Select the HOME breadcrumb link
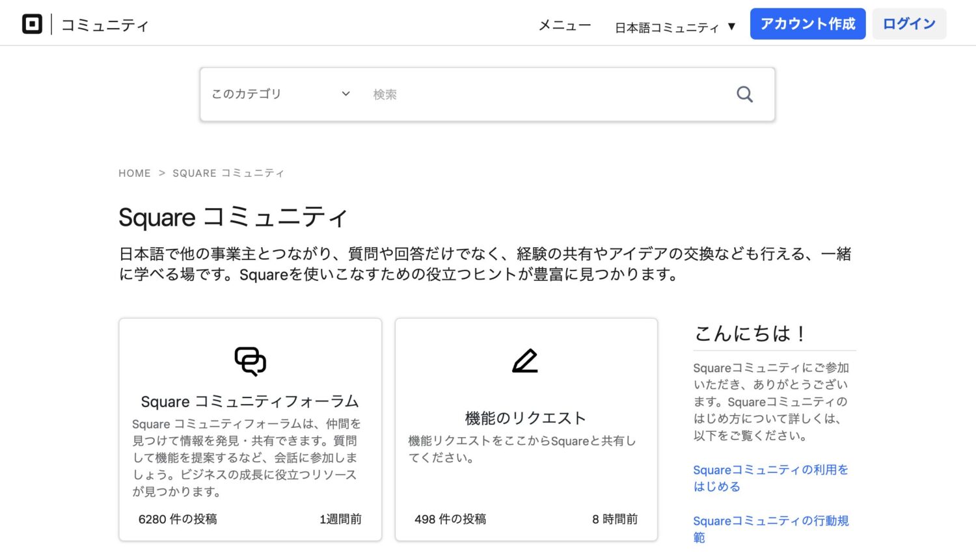The height and width of the screenshot is (560, 976). click(x=134, y=173)
